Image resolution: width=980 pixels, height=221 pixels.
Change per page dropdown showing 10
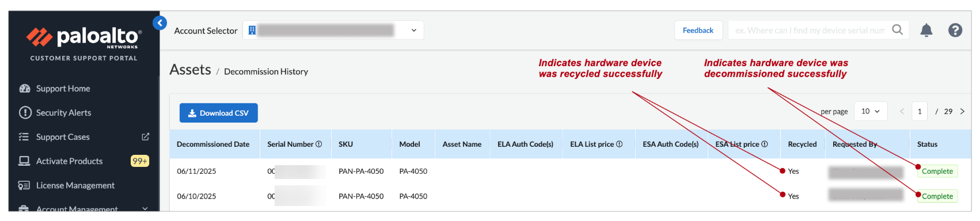871,111
